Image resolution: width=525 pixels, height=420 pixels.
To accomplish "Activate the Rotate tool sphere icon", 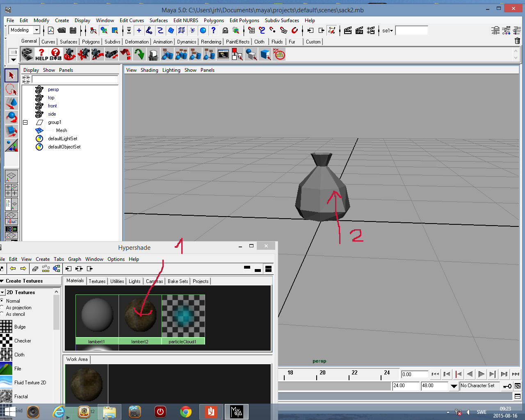I will [x=11, y=117].
